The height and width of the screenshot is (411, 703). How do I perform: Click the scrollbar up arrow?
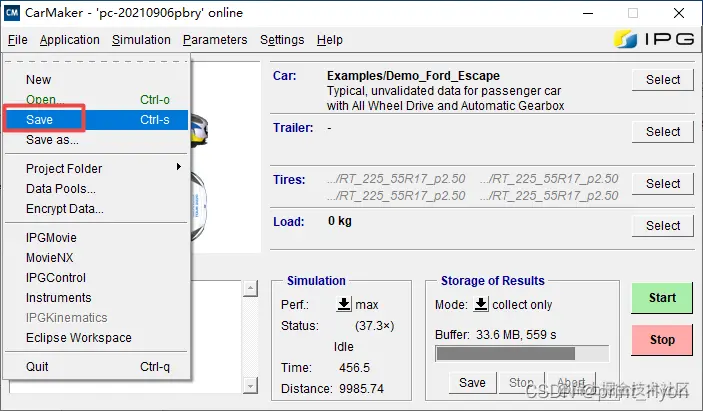[x=250, y=288]
